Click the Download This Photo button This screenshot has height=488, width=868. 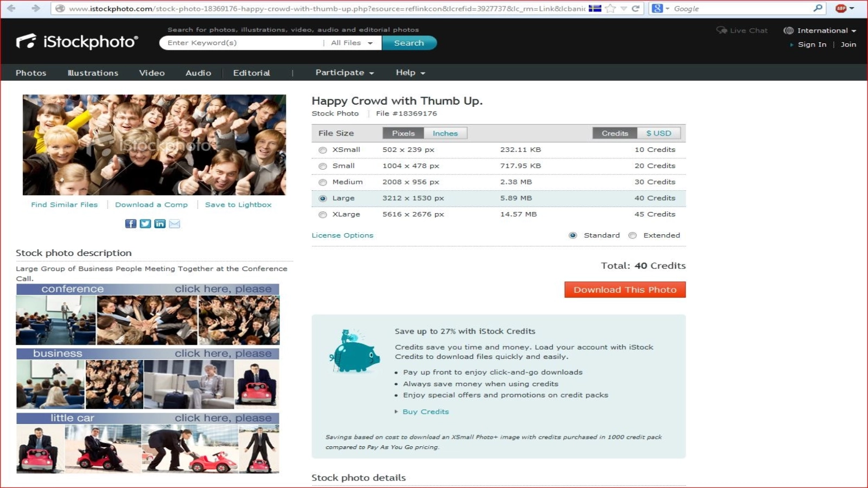coord(625,290)
